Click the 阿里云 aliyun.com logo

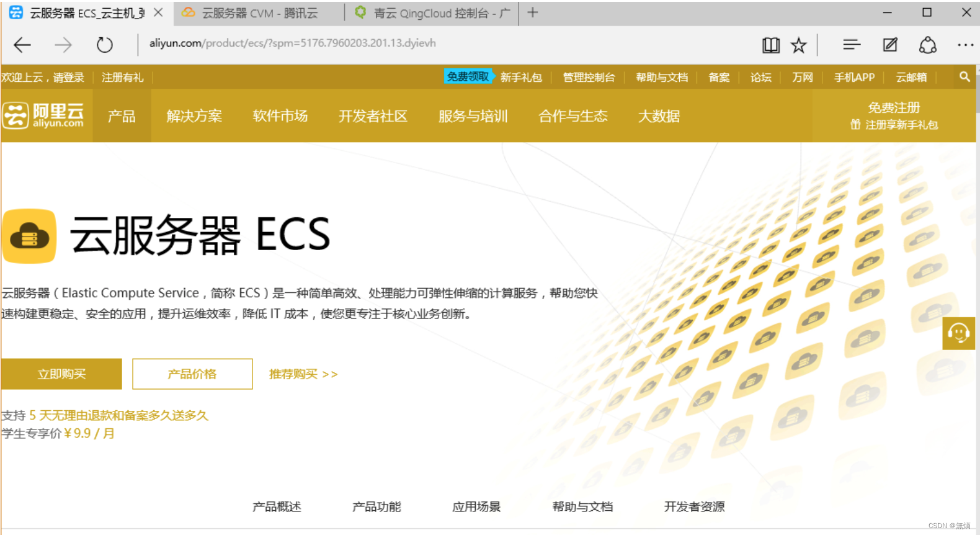pos(43,115)
